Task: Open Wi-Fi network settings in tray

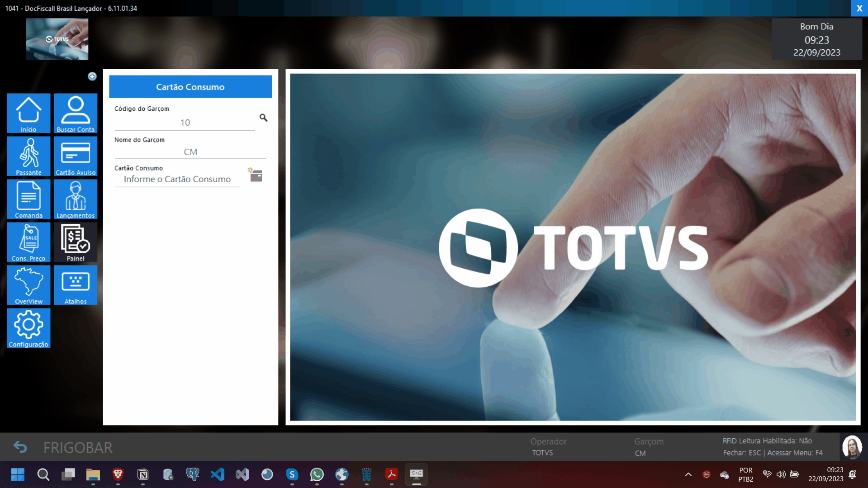Action: point(767,474)
